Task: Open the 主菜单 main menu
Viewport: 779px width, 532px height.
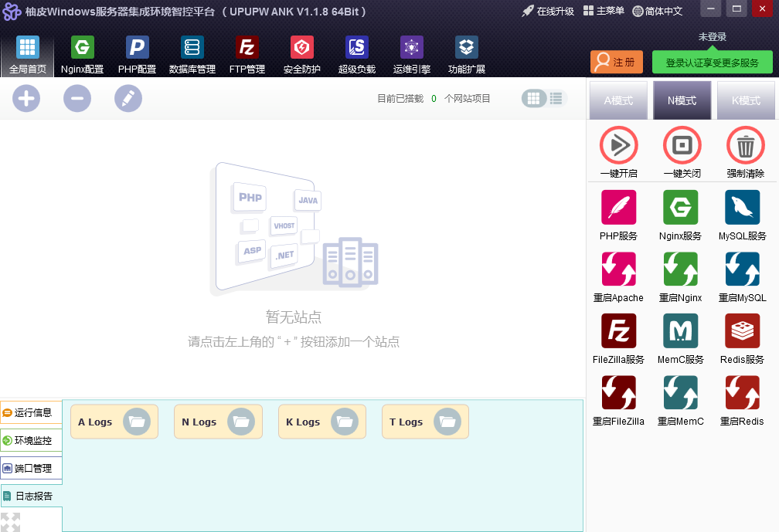Action: (604, 11)
